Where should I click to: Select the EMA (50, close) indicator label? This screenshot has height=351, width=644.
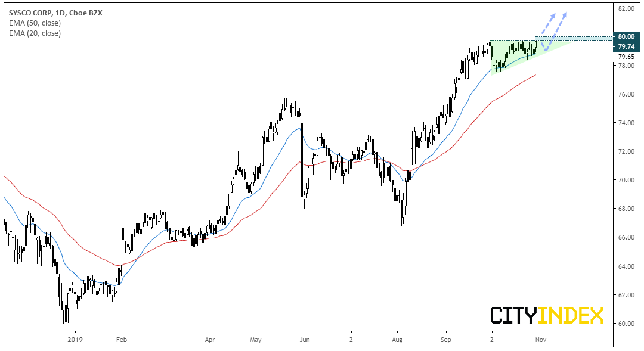coord(35,23)
